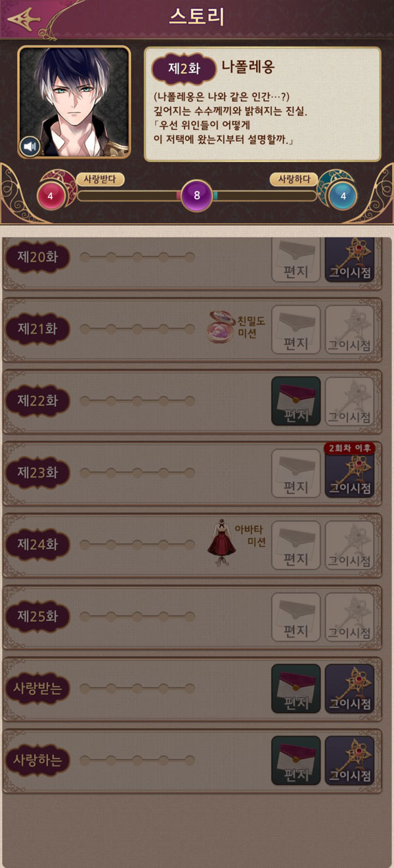
Task: Click the purple 8 marker on affection gauge
Action: point(196,196)
